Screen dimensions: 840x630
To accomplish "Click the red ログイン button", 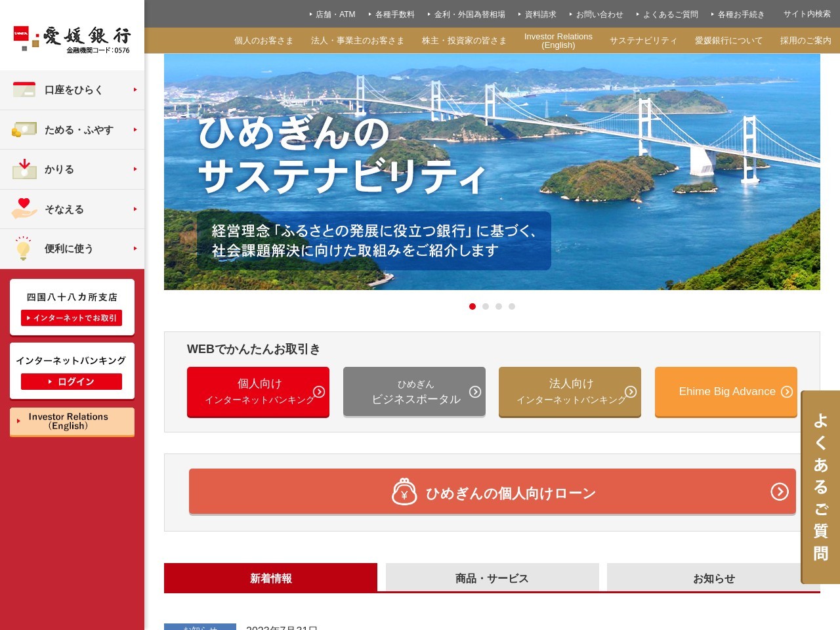I will 72,381.
